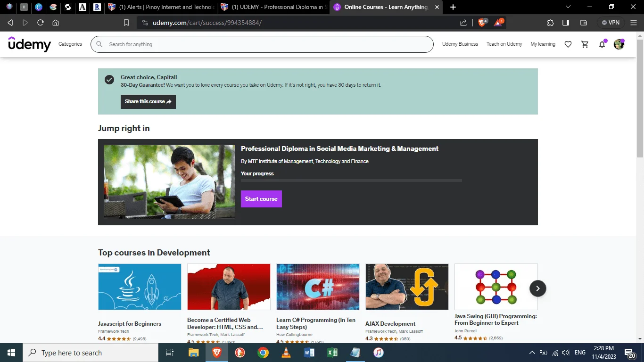Screen dimensions: 644x362
Task: Open the ENG language indicator
Action: coord(580,353)
